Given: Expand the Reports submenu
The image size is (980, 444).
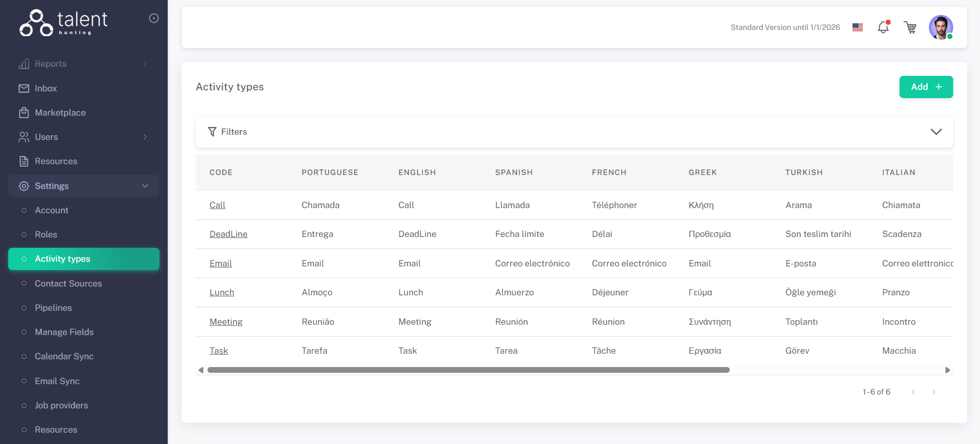Looking at the screenshot, I should coord(145,64).
